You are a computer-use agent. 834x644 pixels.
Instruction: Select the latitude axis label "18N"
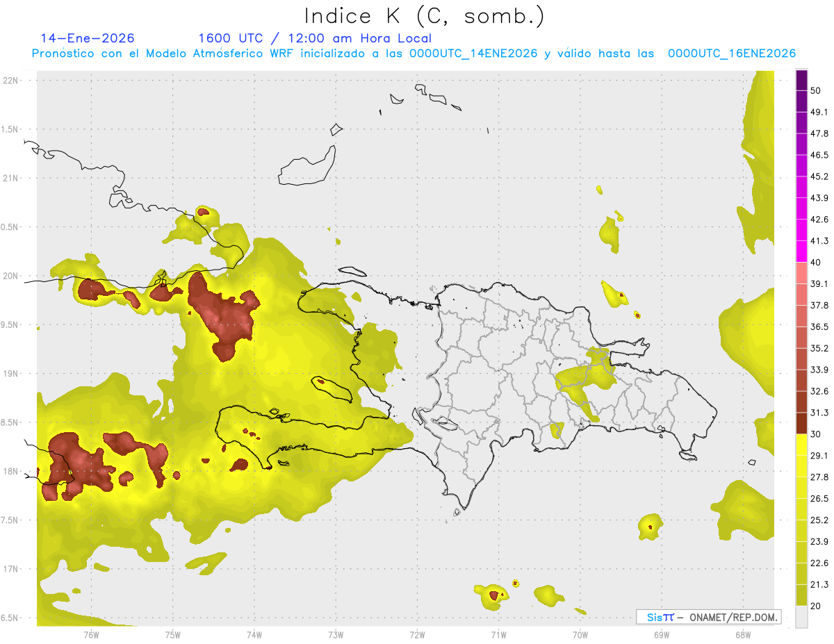pyautogui.click(x=10, y=471)
